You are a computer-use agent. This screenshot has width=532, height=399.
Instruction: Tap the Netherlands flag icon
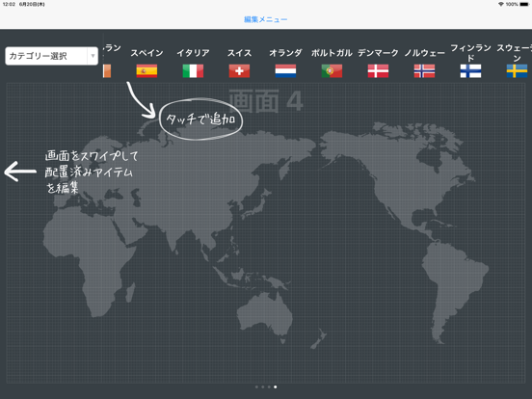285,71
